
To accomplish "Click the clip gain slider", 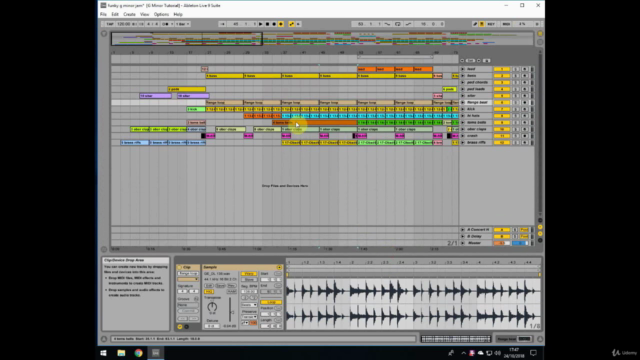I will [230, 310].
